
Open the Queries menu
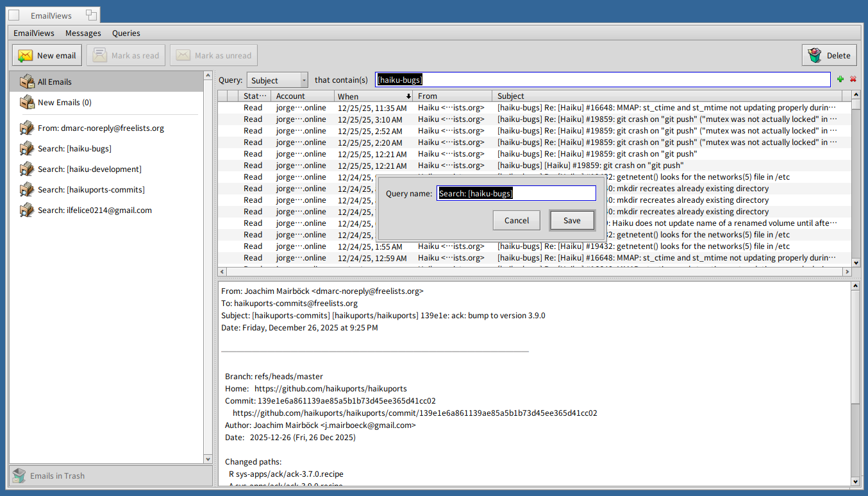coord(126,33)
